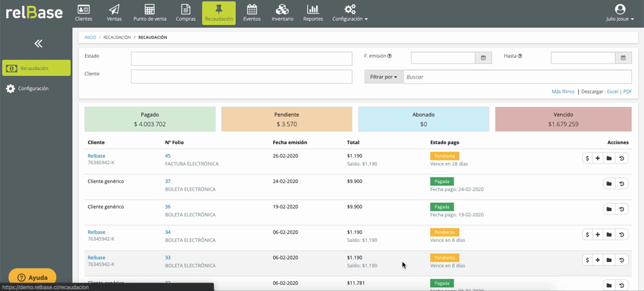Click help icon next to Hasta
This screenshot has width=644, height=291.
pos(520,56)
